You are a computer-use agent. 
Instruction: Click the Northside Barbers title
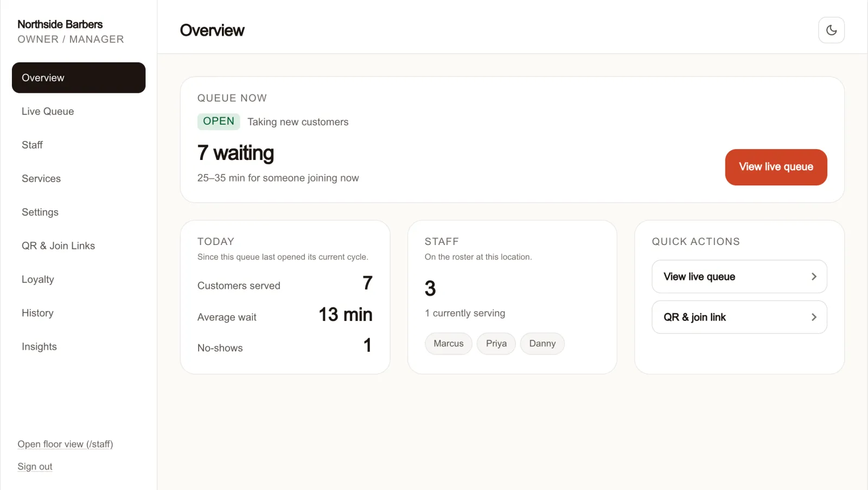60,24
